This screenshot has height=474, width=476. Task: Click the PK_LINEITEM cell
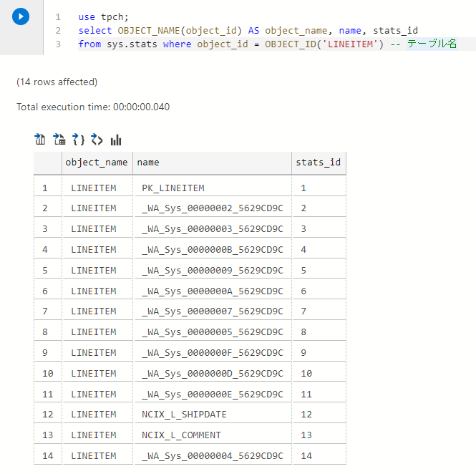212,188
